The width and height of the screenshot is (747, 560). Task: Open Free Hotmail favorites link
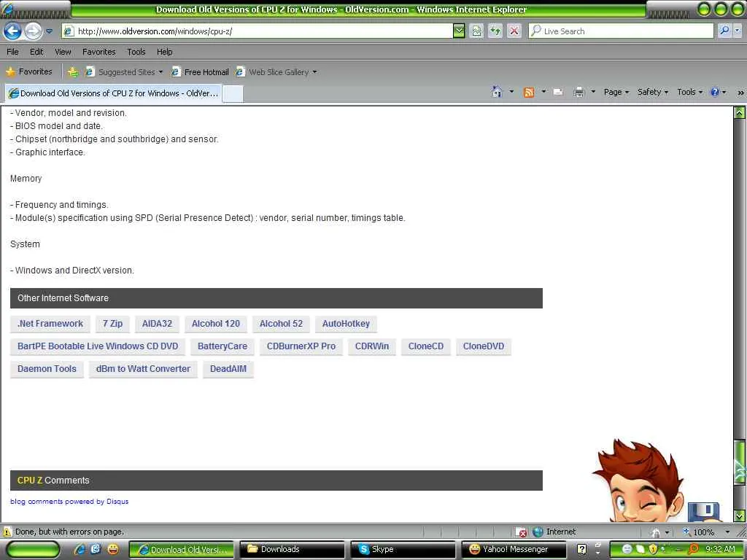200,72
